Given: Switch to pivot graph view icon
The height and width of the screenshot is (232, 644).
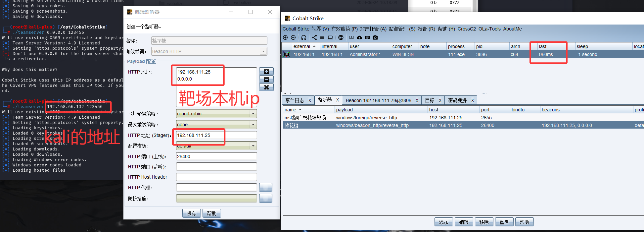Looking at the screenshot, I should coord(314,37).
